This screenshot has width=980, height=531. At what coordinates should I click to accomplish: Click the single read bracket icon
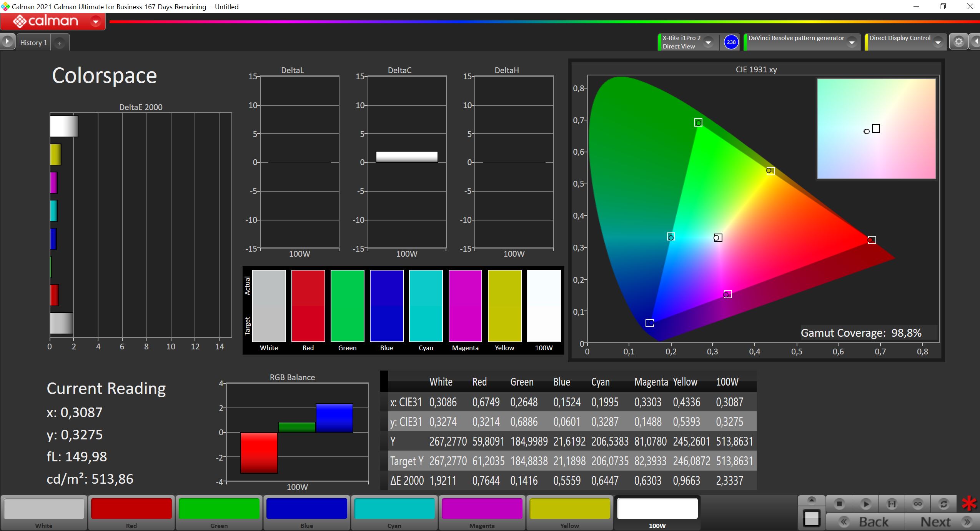coord(892,504)
